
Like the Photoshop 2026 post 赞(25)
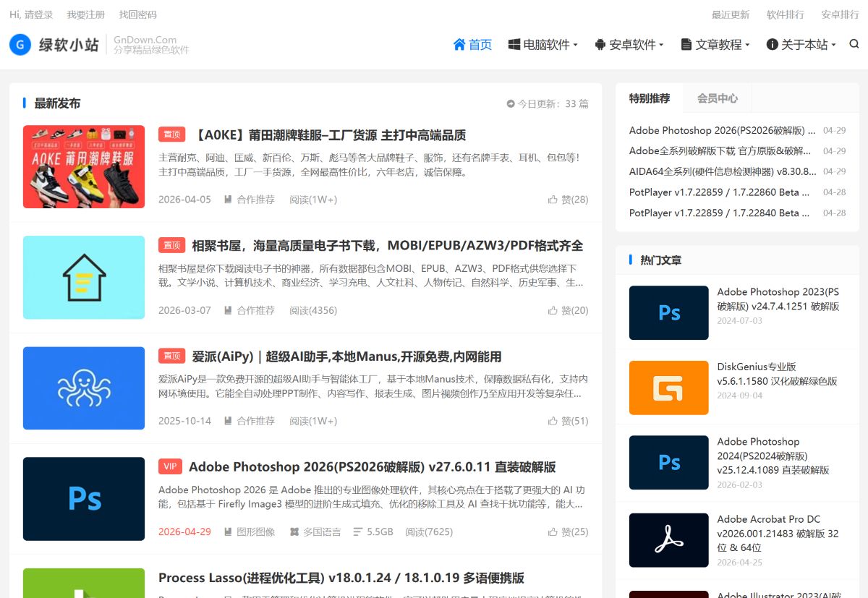point(569,531)
